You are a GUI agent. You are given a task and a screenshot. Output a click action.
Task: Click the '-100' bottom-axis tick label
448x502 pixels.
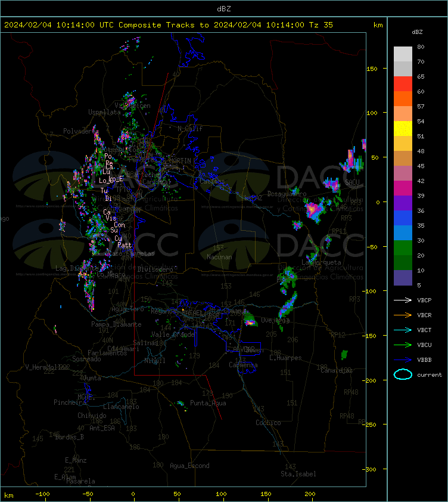(x=42, y=494)
